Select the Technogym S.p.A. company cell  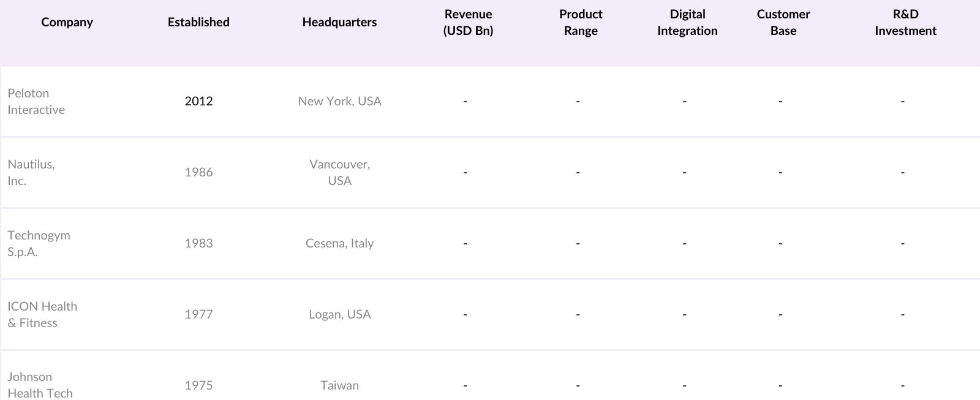point(39,244)
